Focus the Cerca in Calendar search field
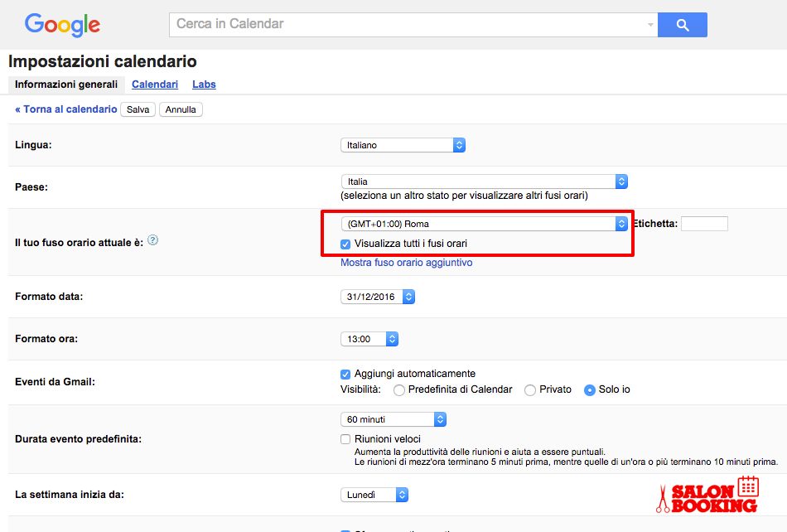The height and width of the screenshot is (532, 787). point(413,25)
